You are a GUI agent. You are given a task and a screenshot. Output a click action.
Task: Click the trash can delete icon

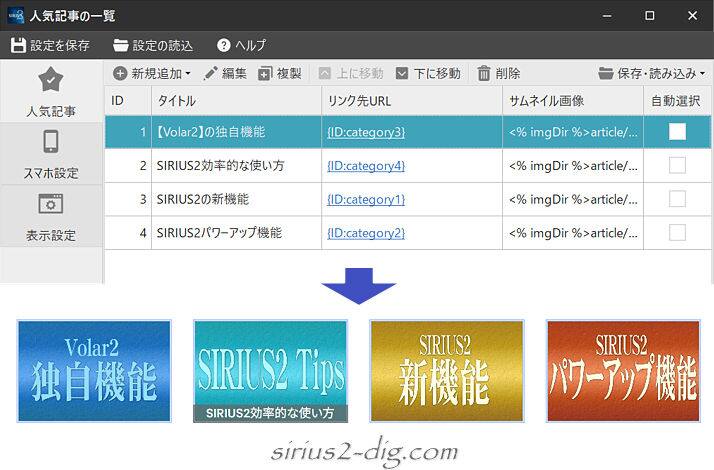tap(484, 73)
